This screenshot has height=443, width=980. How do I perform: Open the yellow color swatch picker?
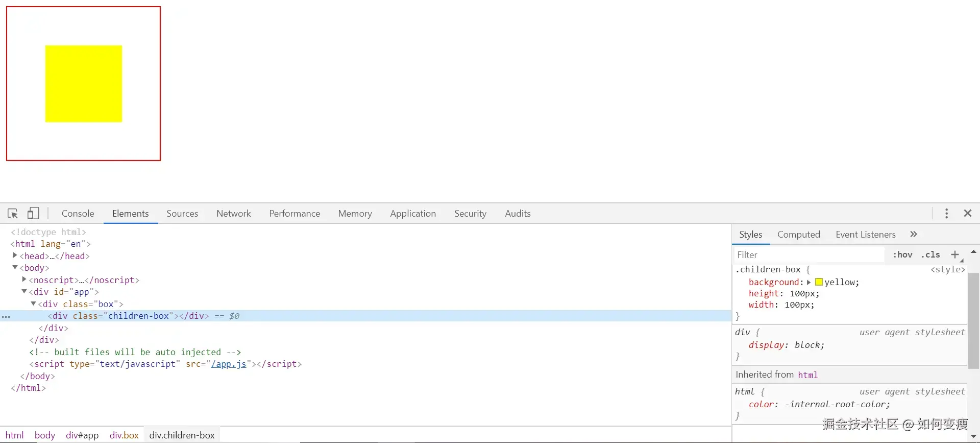coord(819,282)
